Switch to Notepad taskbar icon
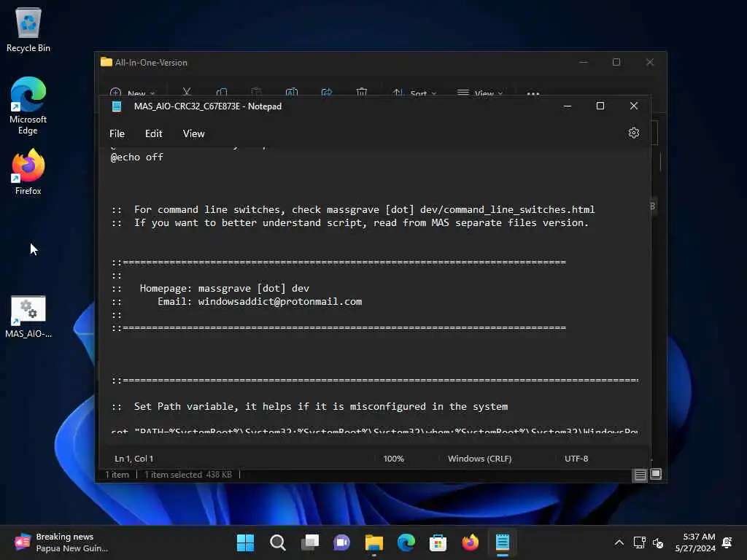This screenshot has height=560, width=747. pyautogui.click(x=503, y=542)
